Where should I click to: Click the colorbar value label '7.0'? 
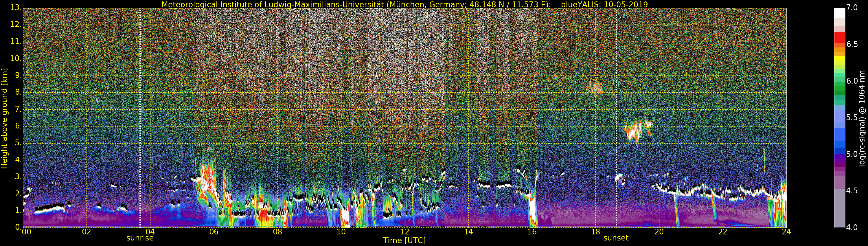852,8
